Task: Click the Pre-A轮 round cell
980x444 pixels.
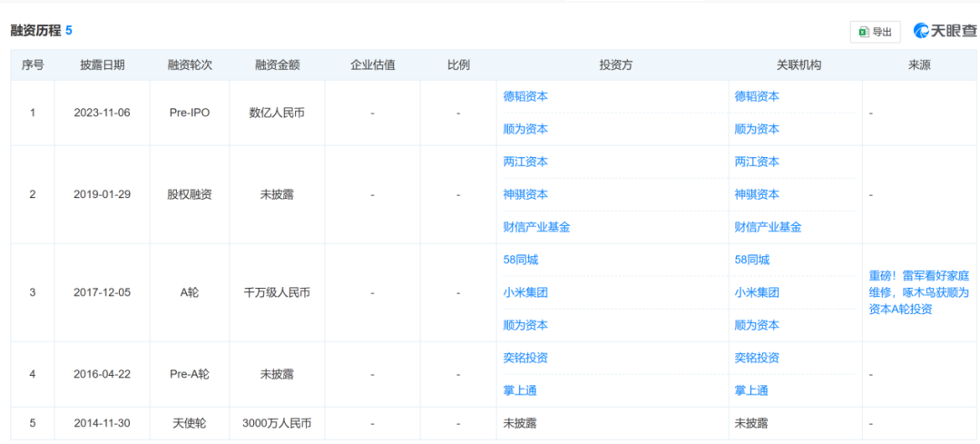Action: pos(190,375)
